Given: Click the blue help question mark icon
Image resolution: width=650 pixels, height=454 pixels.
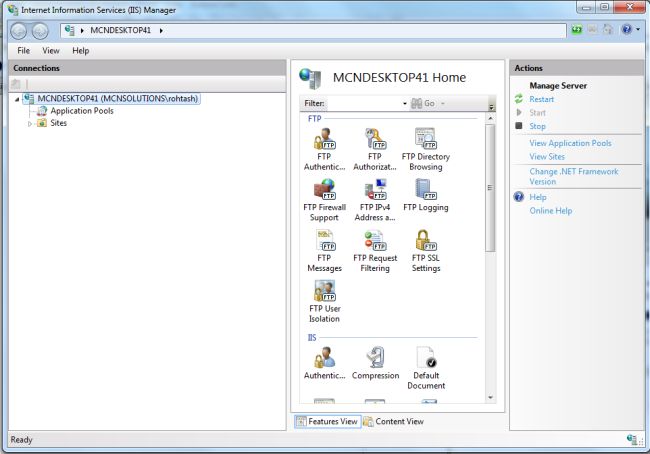Looking at the screenshot, I should point(626,29).
